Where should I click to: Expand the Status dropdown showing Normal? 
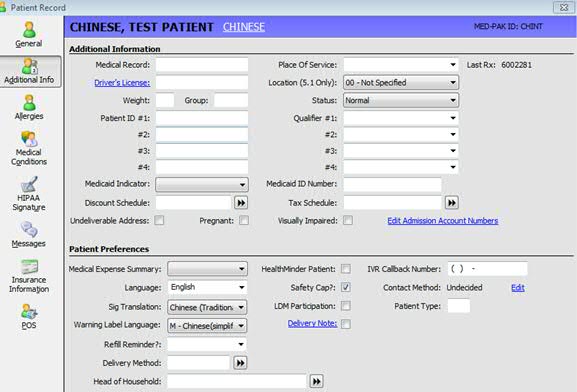pos(401,100)
